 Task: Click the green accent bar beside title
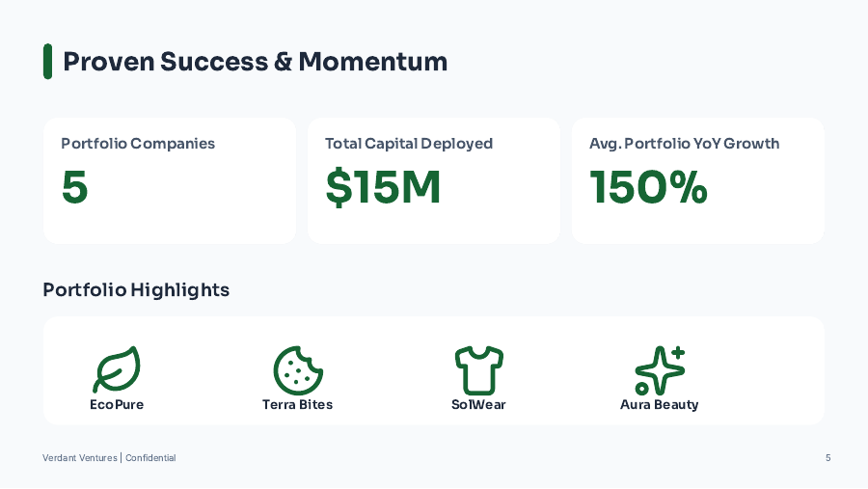click(47, 62)
